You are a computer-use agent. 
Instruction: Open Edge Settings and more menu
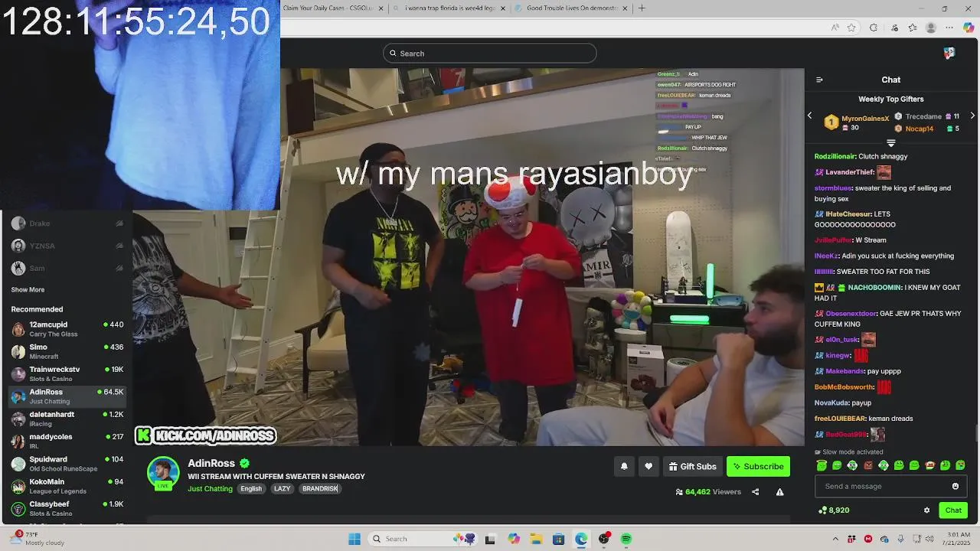click(950, 28)
